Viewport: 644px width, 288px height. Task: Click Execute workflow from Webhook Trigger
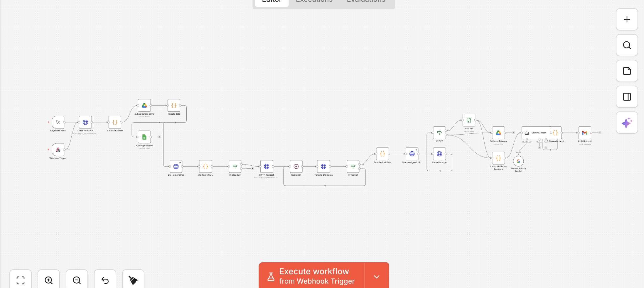311,276
